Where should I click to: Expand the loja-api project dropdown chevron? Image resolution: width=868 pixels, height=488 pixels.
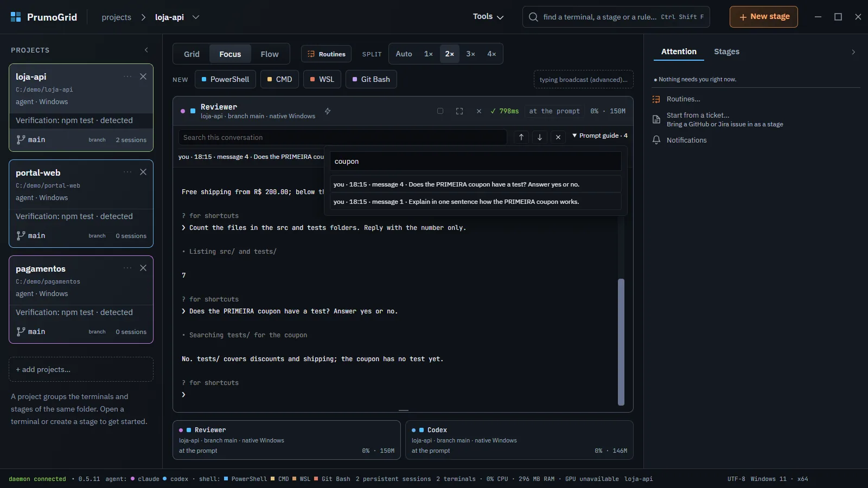(x=196, y=17)
